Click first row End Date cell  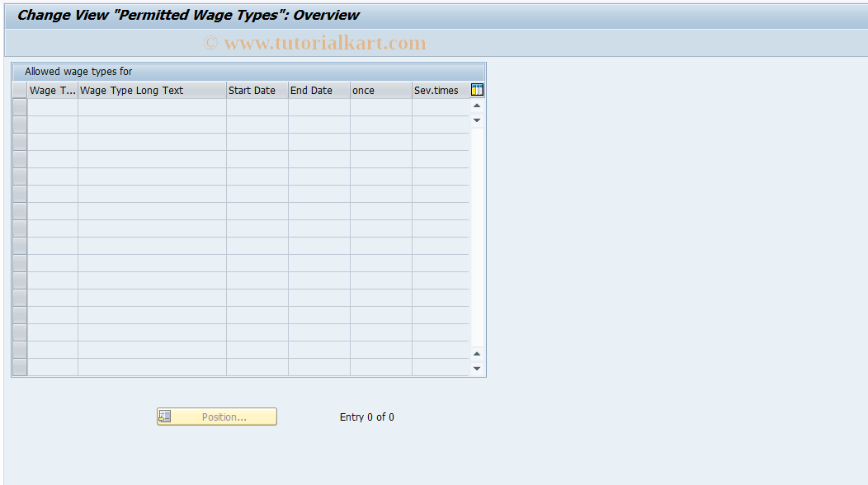pos(319,107)
